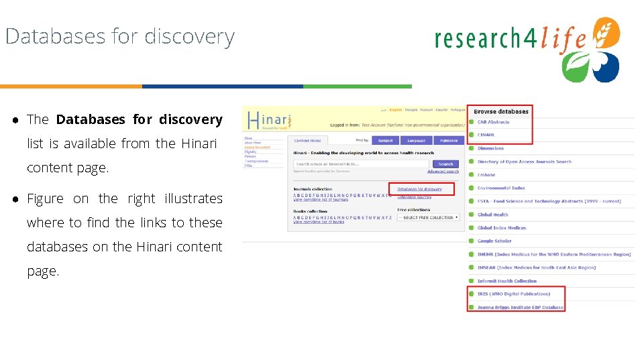Click the Books collection heading
The image size is (644, 362).
pyautogui.click(x=310, y=211)
